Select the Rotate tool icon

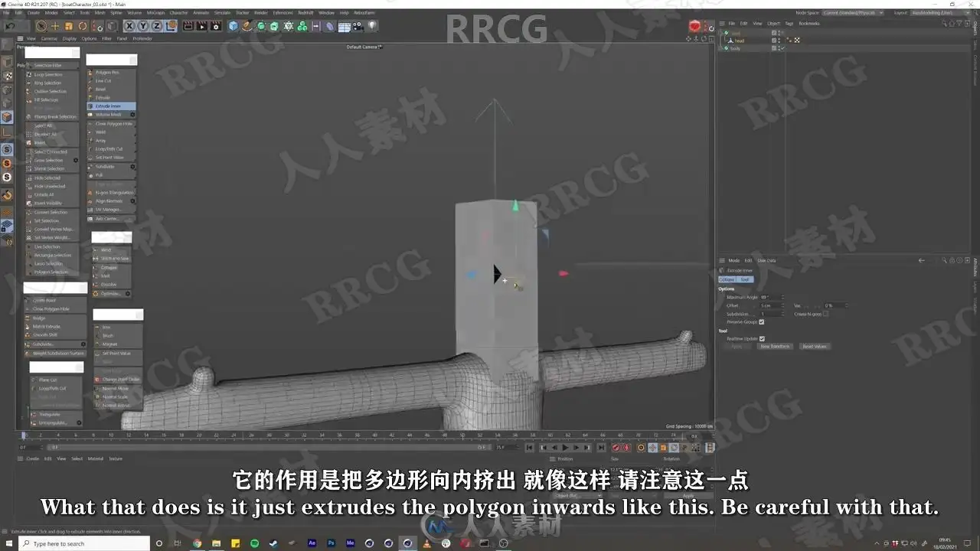coord(83,26)
